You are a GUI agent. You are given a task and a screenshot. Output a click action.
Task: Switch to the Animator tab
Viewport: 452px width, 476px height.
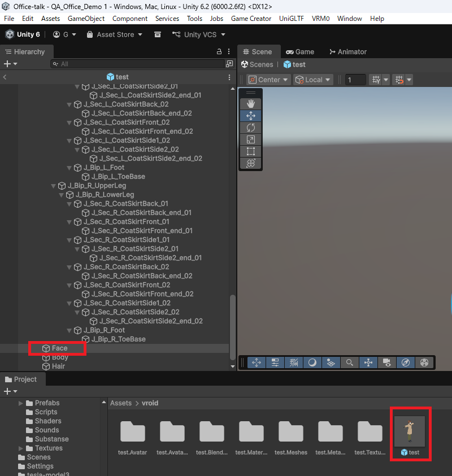[x=348, y=51]
